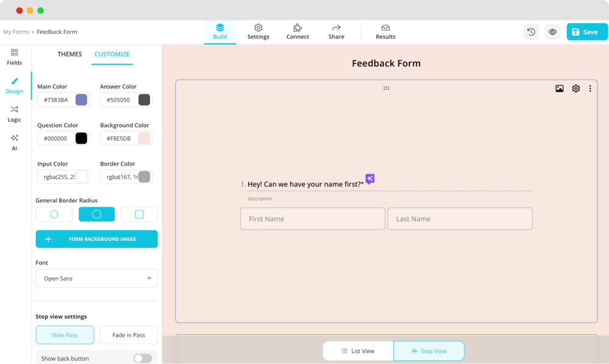Screen dimensions: 609x364
Task: Open the AI panel
Action: [14, 142]
